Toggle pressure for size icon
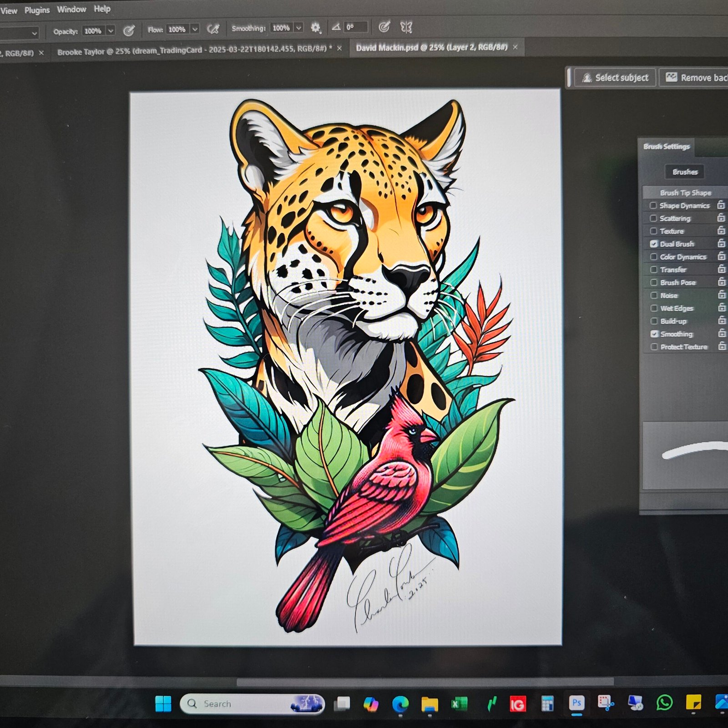The height and width of the screenshot is (728, 728). pyautogui.click(x=384, y=27)
